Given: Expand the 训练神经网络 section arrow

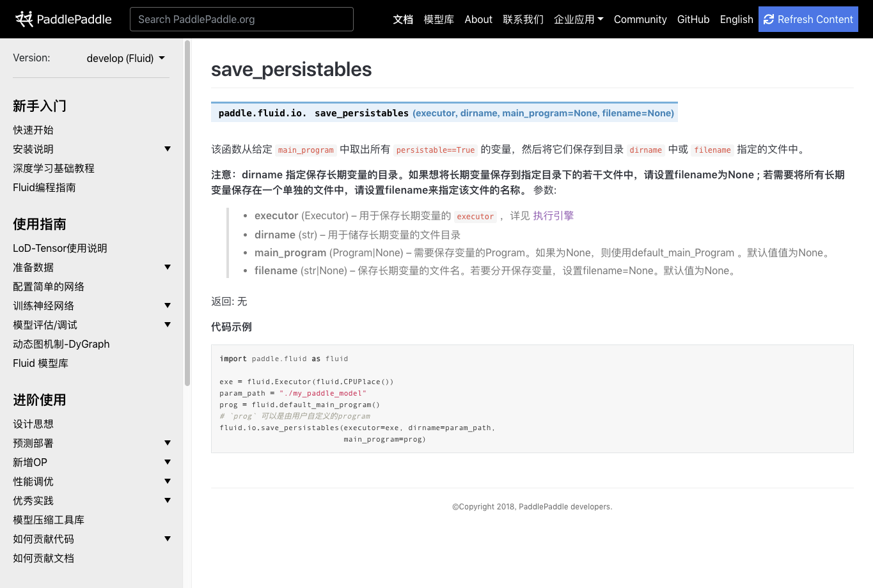Looking at the screenshot, I should click(168, 306).
